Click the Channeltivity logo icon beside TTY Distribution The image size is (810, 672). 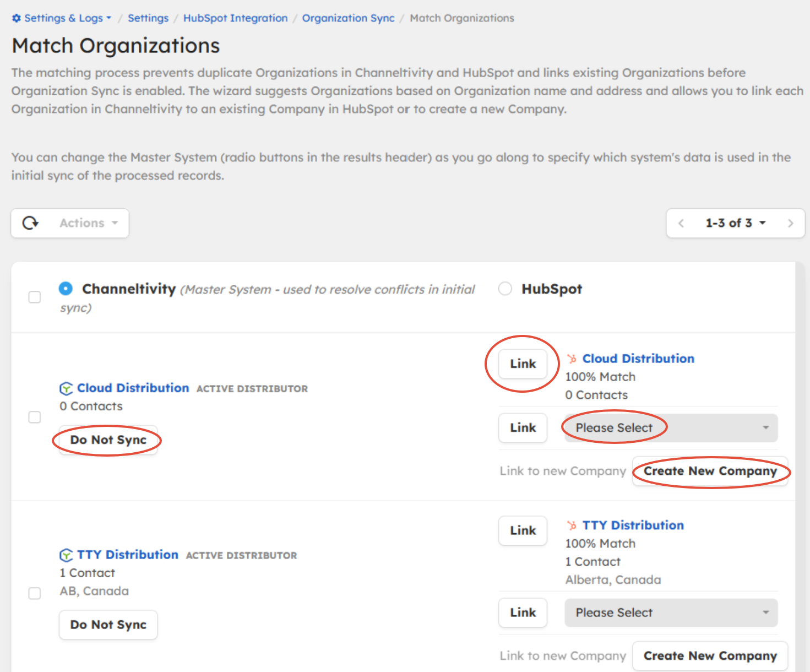[66, 555]
